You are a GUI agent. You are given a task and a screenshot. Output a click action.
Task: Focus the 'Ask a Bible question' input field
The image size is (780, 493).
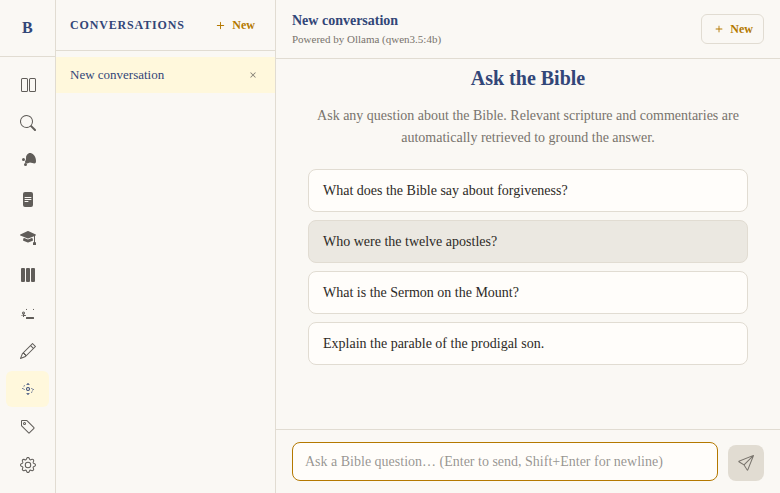click(504, 462)
